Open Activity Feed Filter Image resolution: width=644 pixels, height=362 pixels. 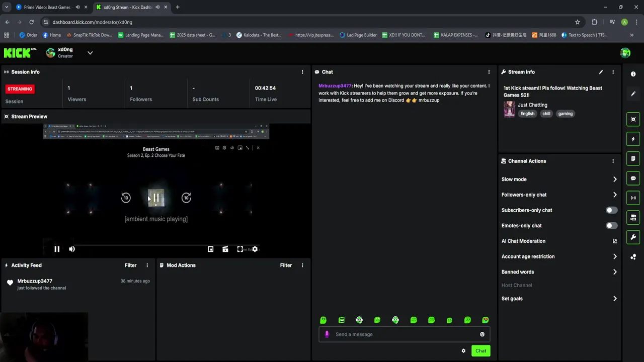[130, 265]
